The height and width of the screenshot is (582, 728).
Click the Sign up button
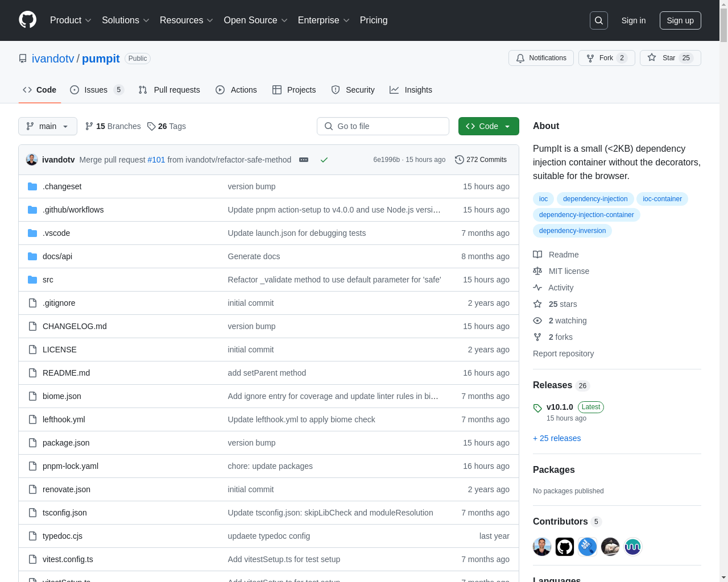point(680,20)
